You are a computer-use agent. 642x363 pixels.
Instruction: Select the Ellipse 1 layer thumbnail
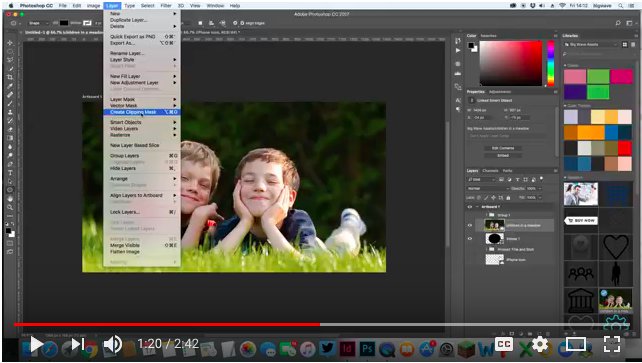pos(494,238)
